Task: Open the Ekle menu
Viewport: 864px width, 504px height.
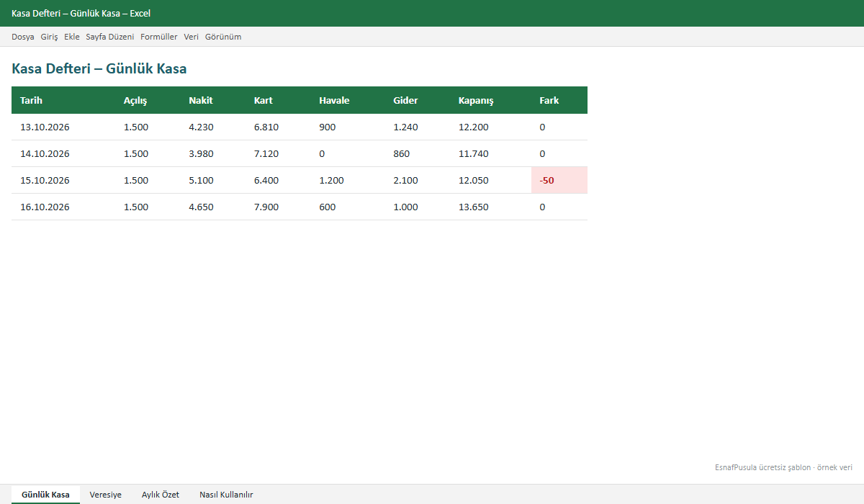Action: 72,37
